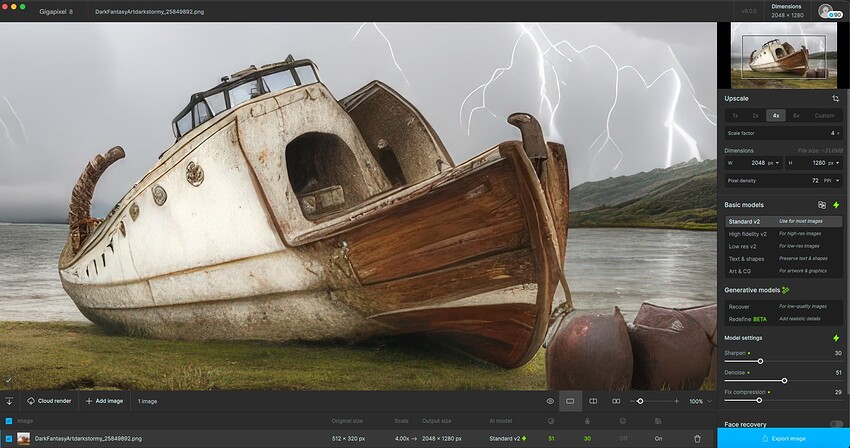Screen dimensions: 850x448
Task: Click the face recovery column header icon
Action: pyautogui.click(x=623, y=421)
